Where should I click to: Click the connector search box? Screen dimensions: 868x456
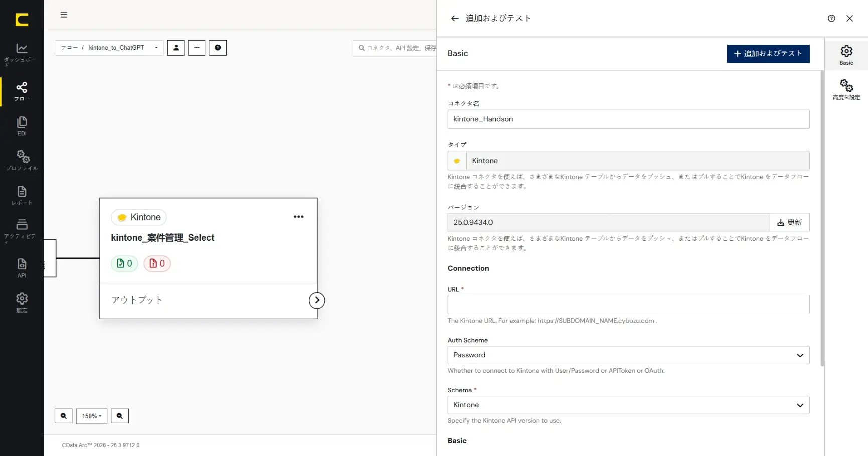pyautogui.click(x=395, y=48)
